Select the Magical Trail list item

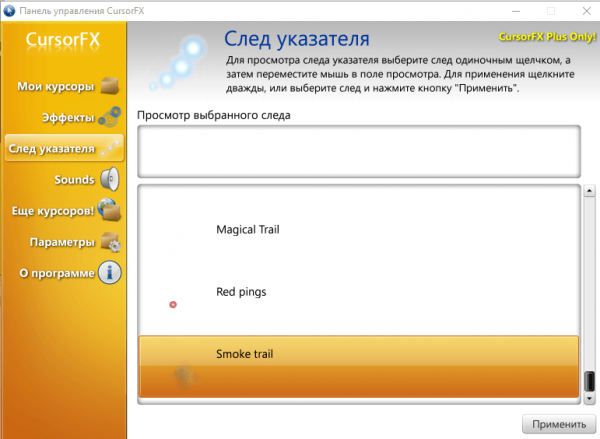[x=359, y=230]
